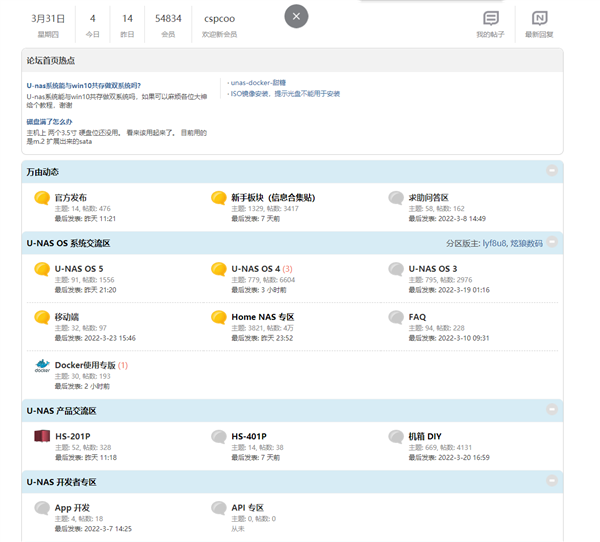
Task: Click the gray bubble icon beside 机箱 DIY
Action: pos(396,437)
